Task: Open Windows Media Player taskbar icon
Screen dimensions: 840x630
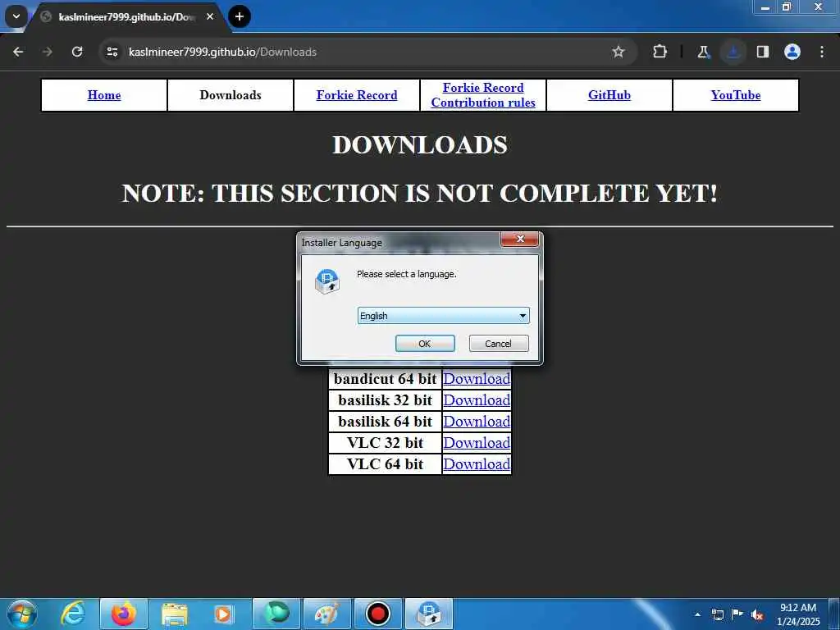Action: coord(223,614)
